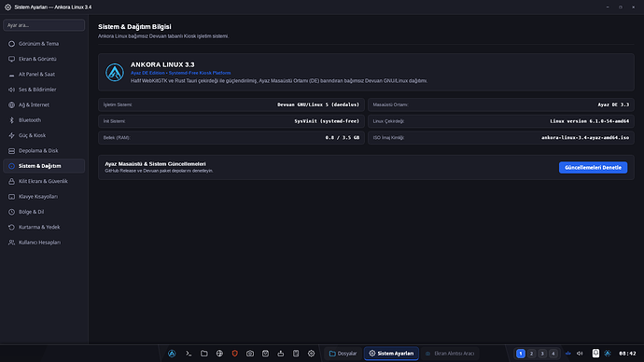Screen dimensions: 644x362
Task: Click the Kilit Ekranı & Güvenlik lock icon
Action: (11, 181)
